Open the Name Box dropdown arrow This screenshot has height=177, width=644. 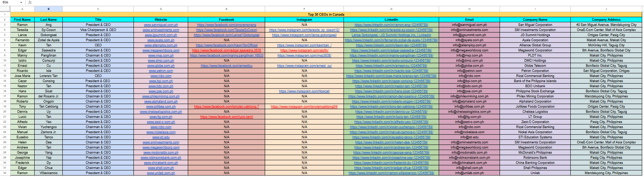(21, 2)
